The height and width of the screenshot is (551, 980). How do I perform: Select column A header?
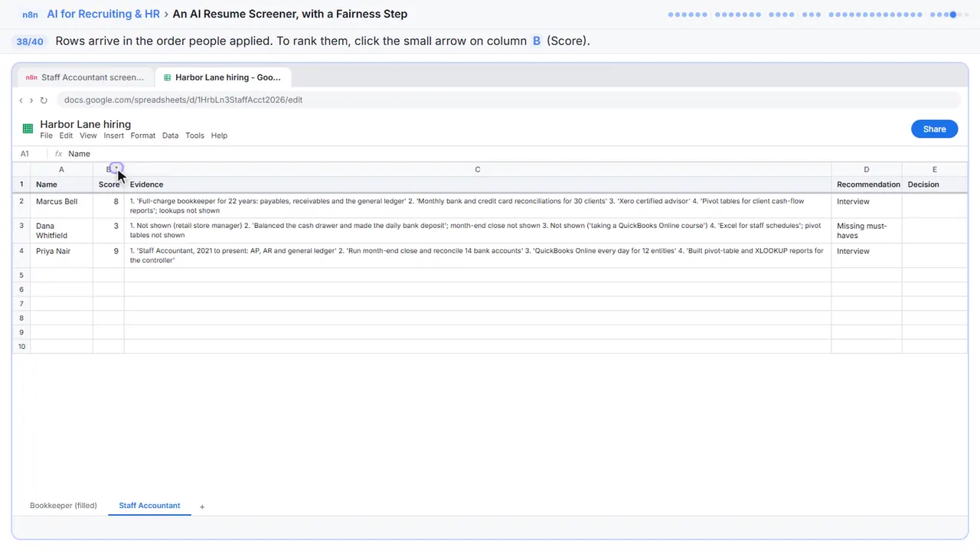click(x=61, y=169)
